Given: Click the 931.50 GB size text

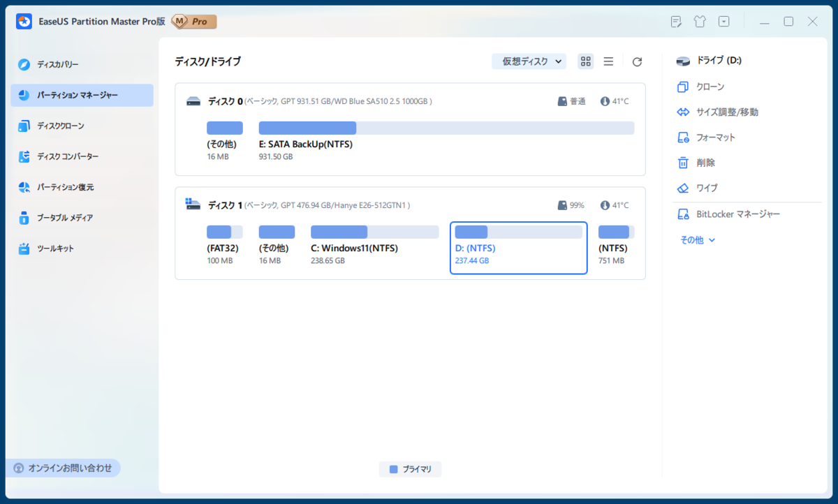Looking at the screenshot, I should point(276,156).
